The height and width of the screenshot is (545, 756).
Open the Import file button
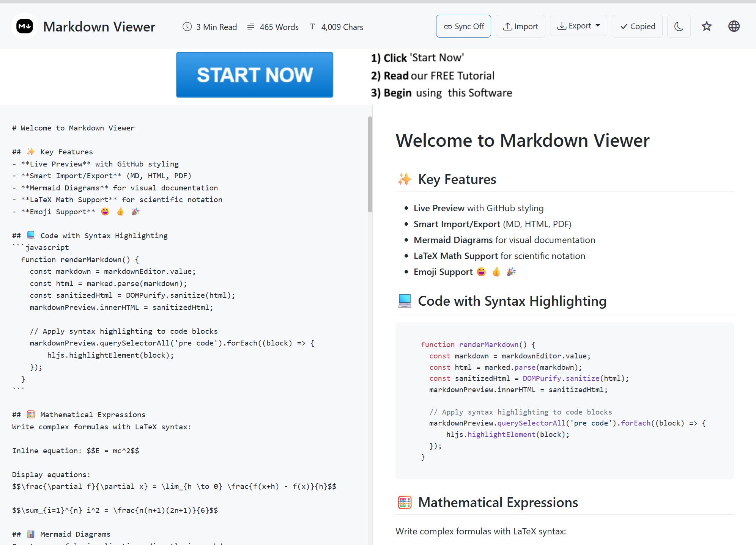pyautogui.click(x=520, y=26)
